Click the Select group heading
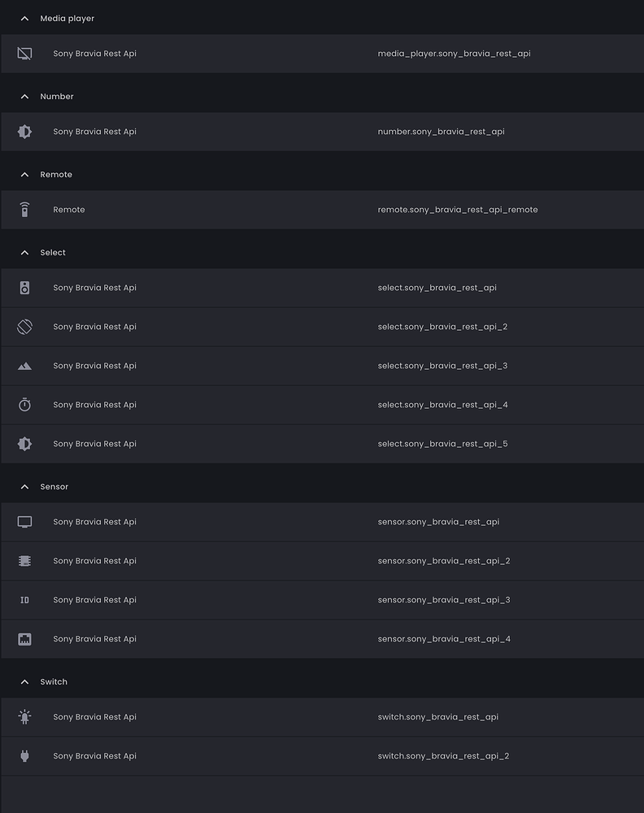The image size is (644, 813). point(53,253)
